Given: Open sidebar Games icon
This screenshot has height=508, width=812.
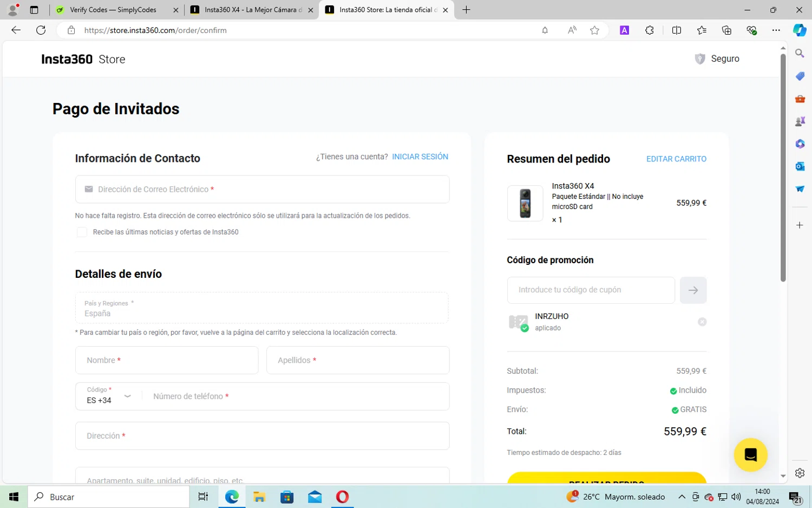Looking at the screenshot, I should 800,121.
